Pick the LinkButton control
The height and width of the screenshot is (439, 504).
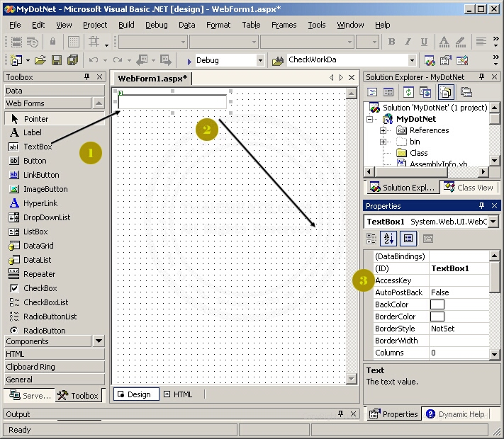point(41,175)
